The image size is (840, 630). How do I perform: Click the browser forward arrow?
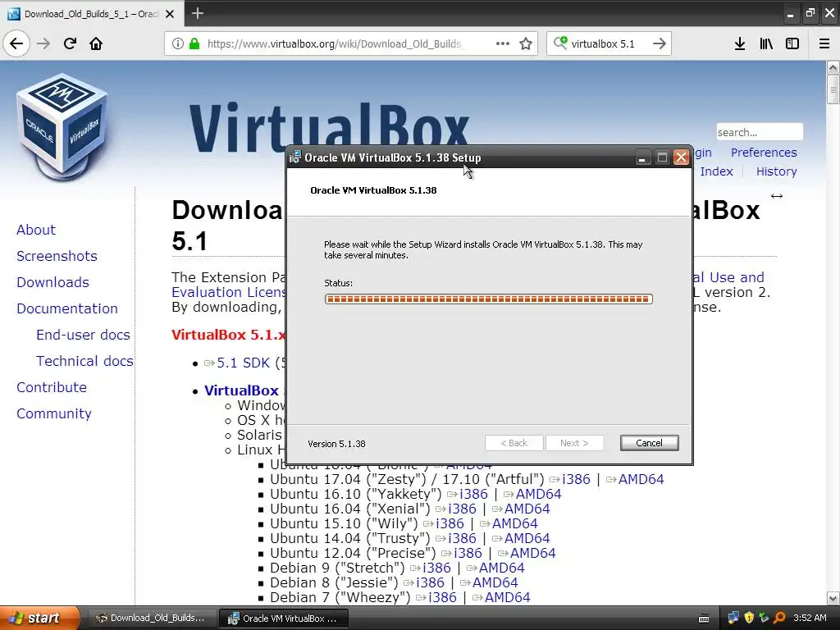click(x=43, y=43)
